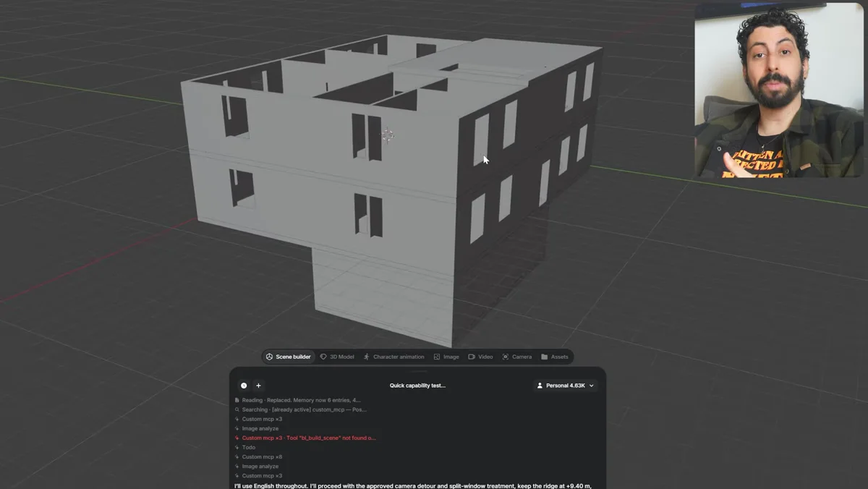
Task: Open the Character animation tab
Action: [x=393, y=357]
